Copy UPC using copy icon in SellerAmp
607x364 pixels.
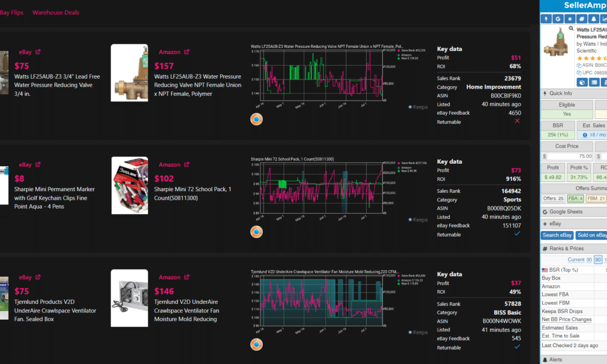tap(579, 73)
